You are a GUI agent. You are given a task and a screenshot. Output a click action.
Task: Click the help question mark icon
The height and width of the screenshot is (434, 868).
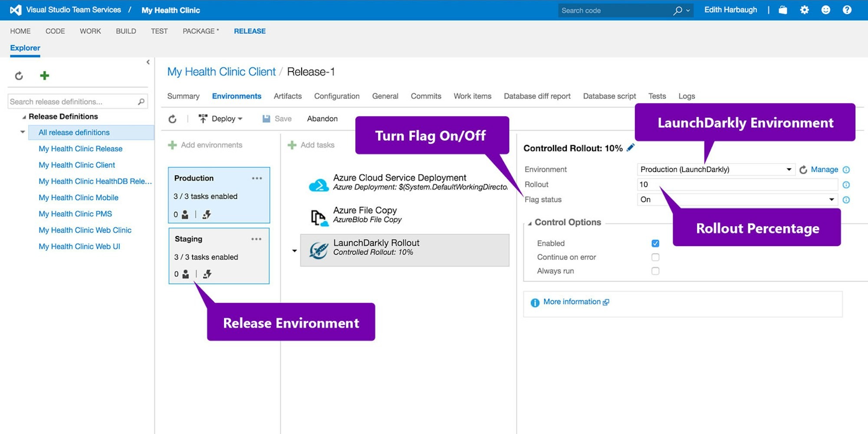847,10
